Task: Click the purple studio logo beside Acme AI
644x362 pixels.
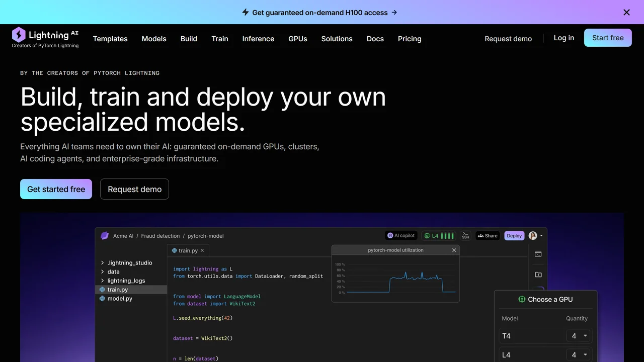Action: coord(105,236)
